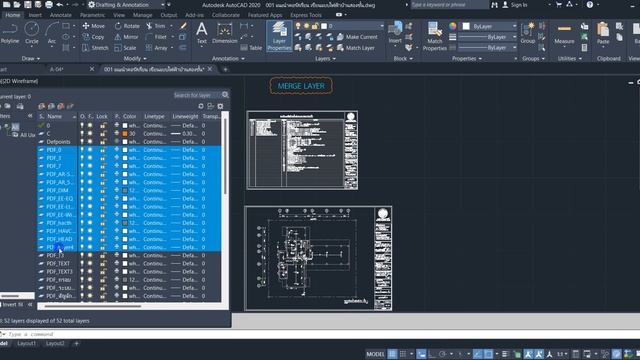Toggle On/Off bulb for layer Defpoints
Image resolution: width=640 pixels, height=360 pixels.
tap(82, 142)
